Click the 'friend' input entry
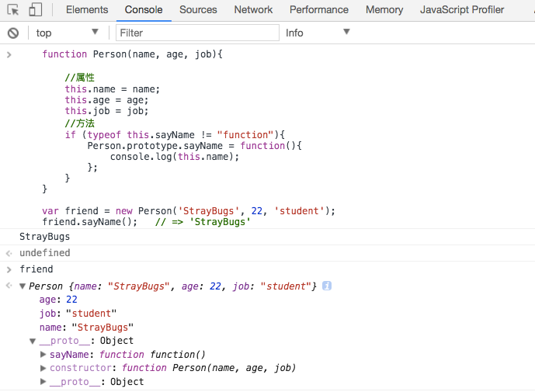This screenshot has width=535, height=392. click(36, 269)
